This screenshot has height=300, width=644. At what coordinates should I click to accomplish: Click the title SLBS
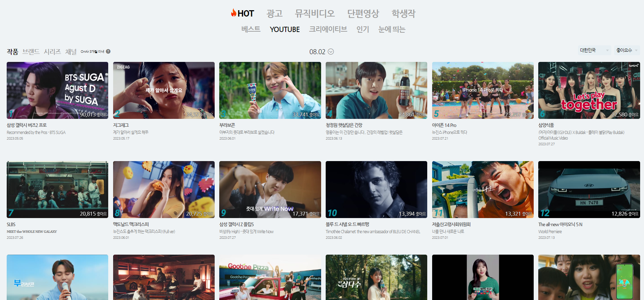(11, 224)
